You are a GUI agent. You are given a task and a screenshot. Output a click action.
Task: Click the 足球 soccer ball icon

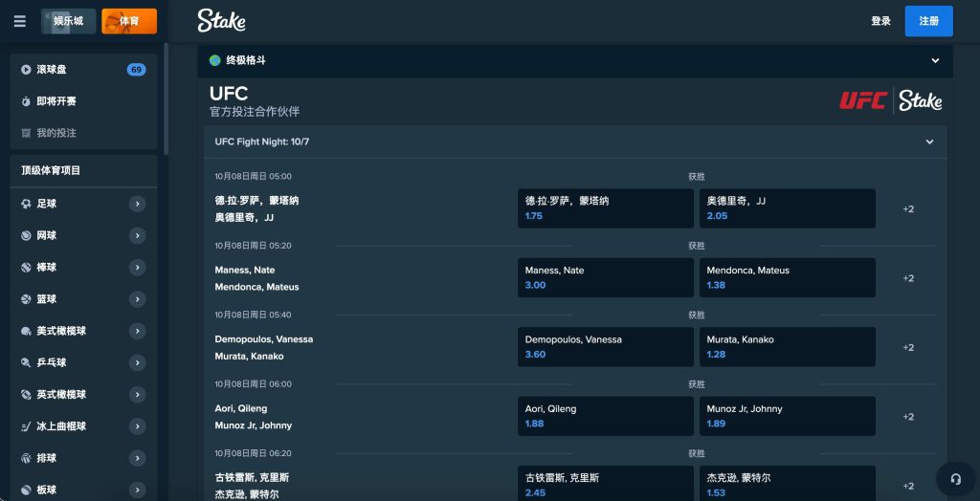26,204
